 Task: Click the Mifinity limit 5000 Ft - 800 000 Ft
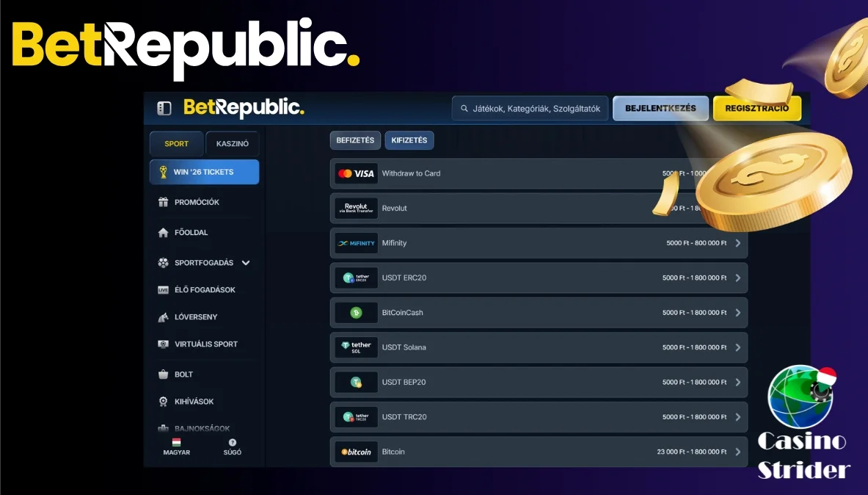click(x=696, y=243)
